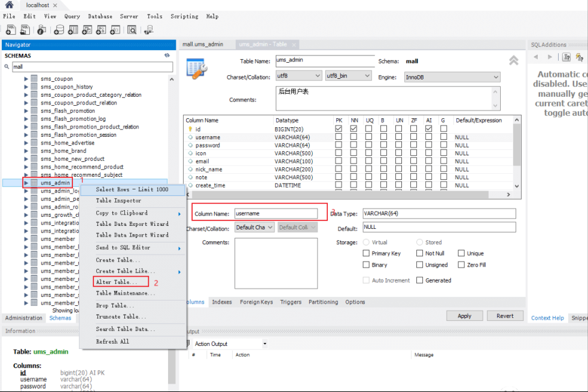The width and height of the screenshot is (588, 392).
Task: Check the Unsigned option
Action: pyautogui.click(x=420, y=265)
